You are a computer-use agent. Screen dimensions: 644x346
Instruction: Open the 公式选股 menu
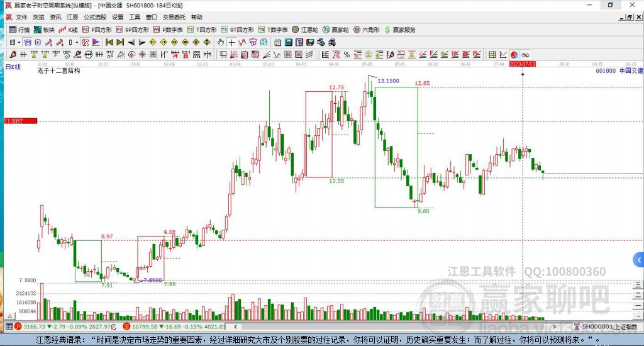pos(96,17)
